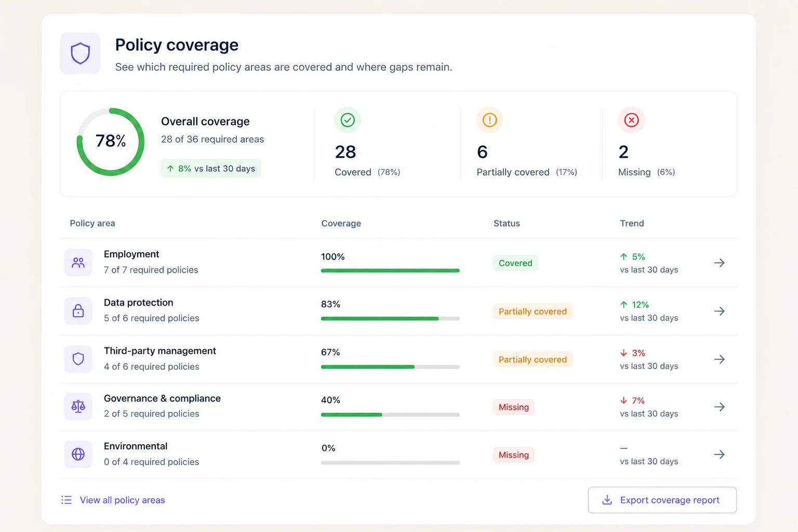Viewport: 798px width, 532px height.
Task: Click Missing badge for Environmental
Action: [x=514, y=455]
